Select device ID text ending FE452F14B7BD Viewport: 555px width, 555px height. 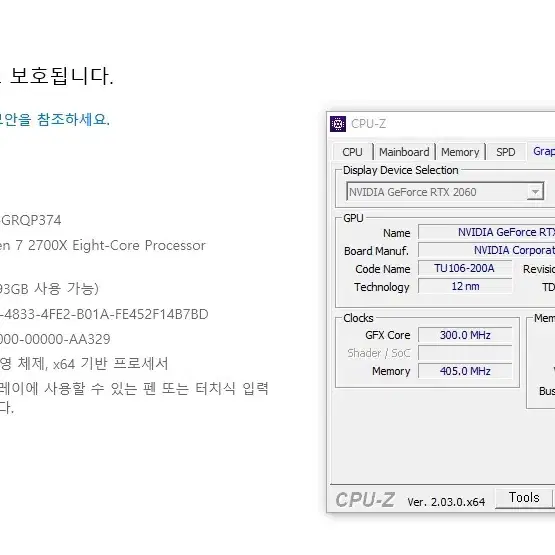tap(104, 314)
